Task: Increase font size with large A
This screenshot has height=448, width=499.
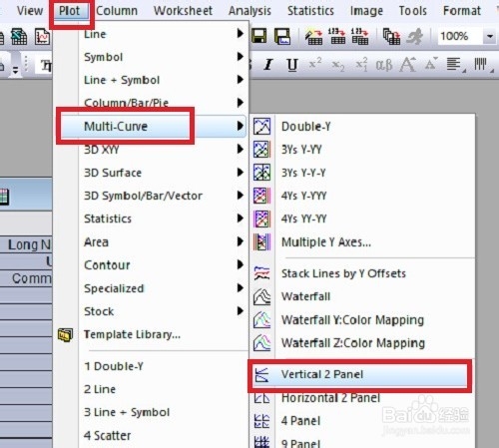Action: pyautogui.click(x=408, y=65)
